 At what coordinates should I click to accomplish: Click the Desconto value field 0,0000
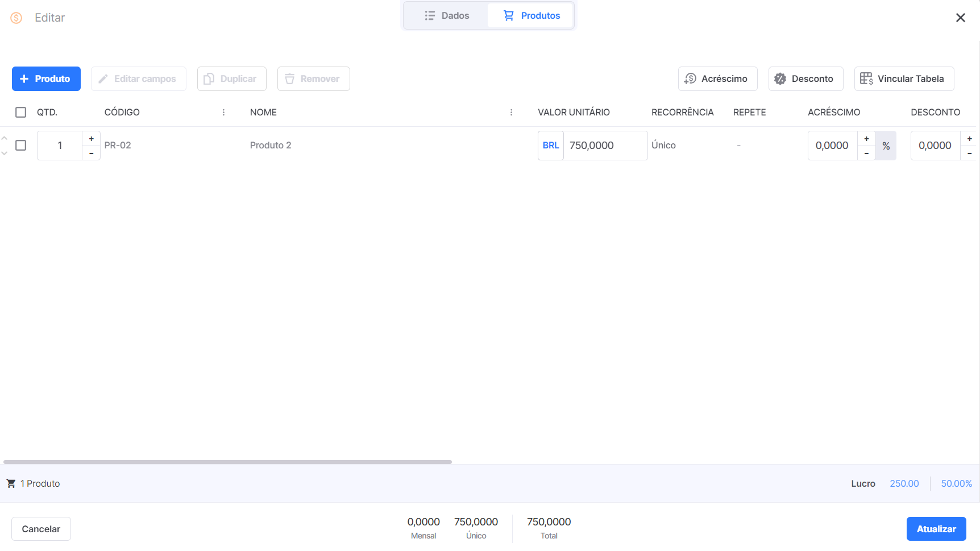[936, 146]
